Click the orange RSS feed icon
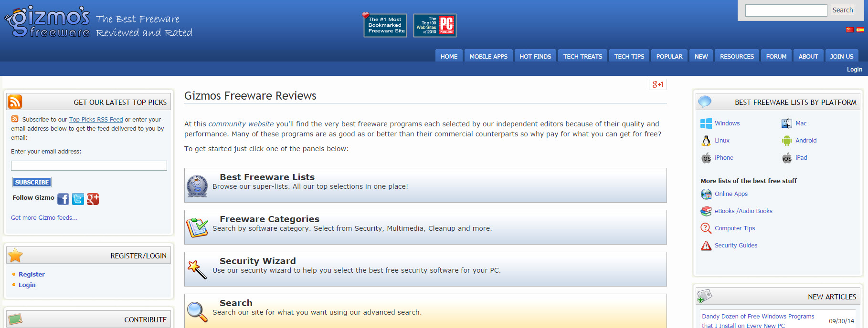 pos(15,102)
